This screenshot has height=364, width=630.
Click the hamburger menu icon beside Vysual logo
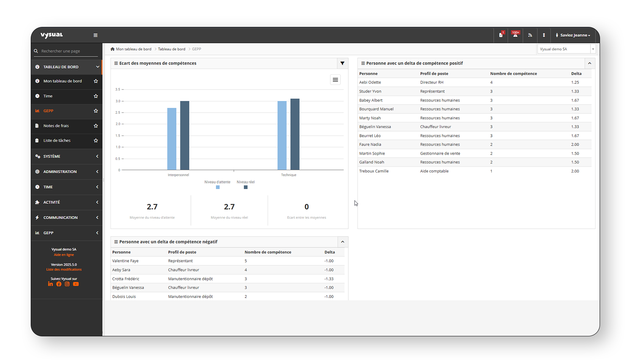96,35
